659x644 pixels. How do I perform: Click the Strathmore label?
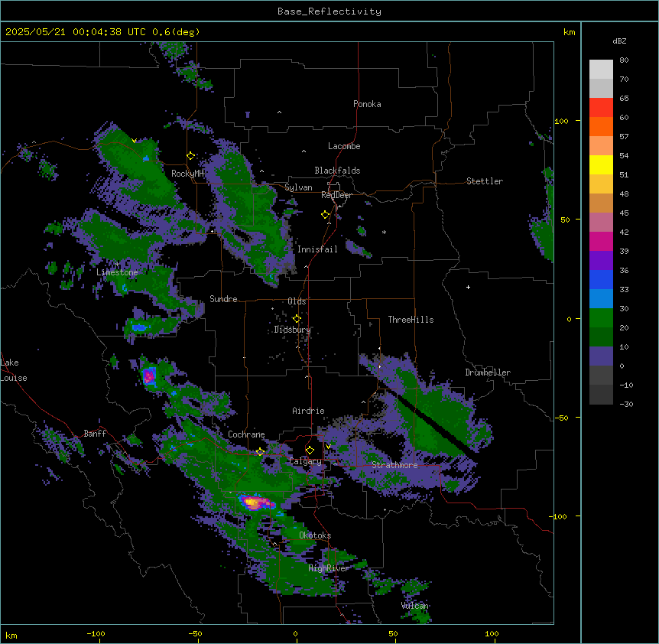[395, 465]
